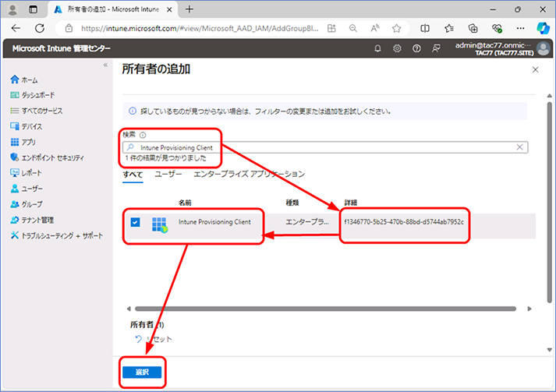Click the zoom magnifier icon in address bar
The height and width of the screenshot is (392, 556).
coord(352,28)
